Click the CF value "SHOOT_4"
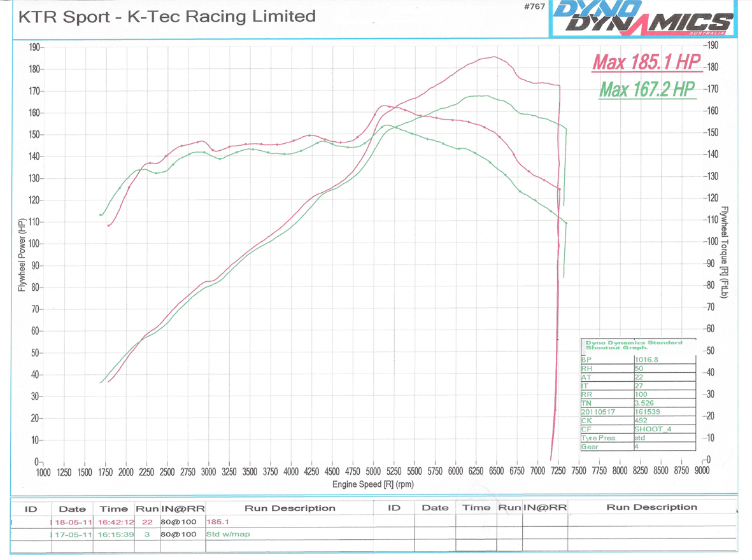This screenshot has width=752, height=560. pyautogui.click(x=653, y=429)
